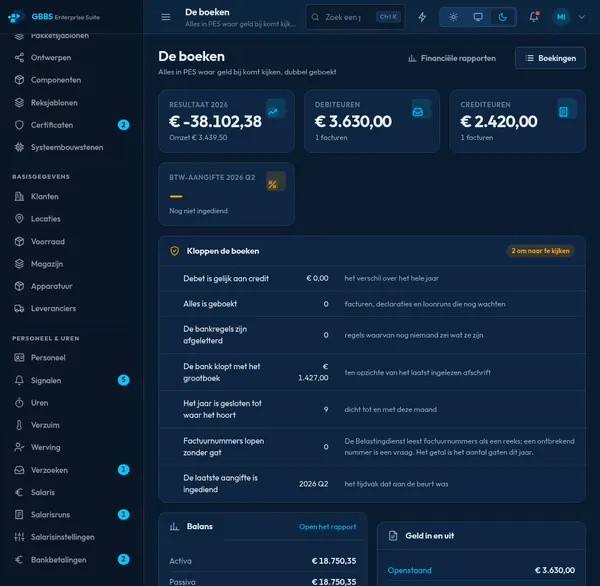This screenshot has height=586, width=600.
Task: Click 'Open het rapport' in Balans card
Action: 328,527
